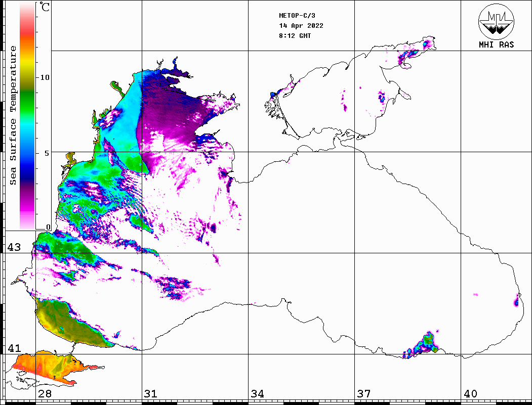The width and height of the screenshot is (532, 405).
Task: Click the '8:12 GMT' time text
Action: [x=295, y=35]
